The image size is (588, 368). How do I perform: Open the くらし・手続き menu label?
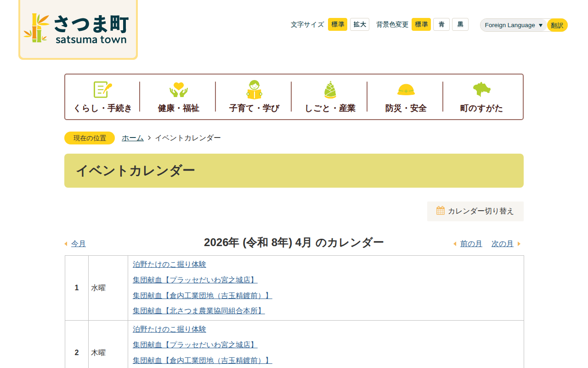pyautogui.click(x=103, y=108)
